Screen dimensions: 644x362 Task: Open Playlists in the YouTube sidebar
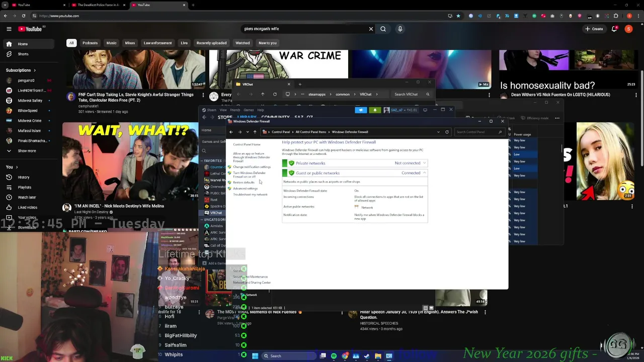click(24, 187)
